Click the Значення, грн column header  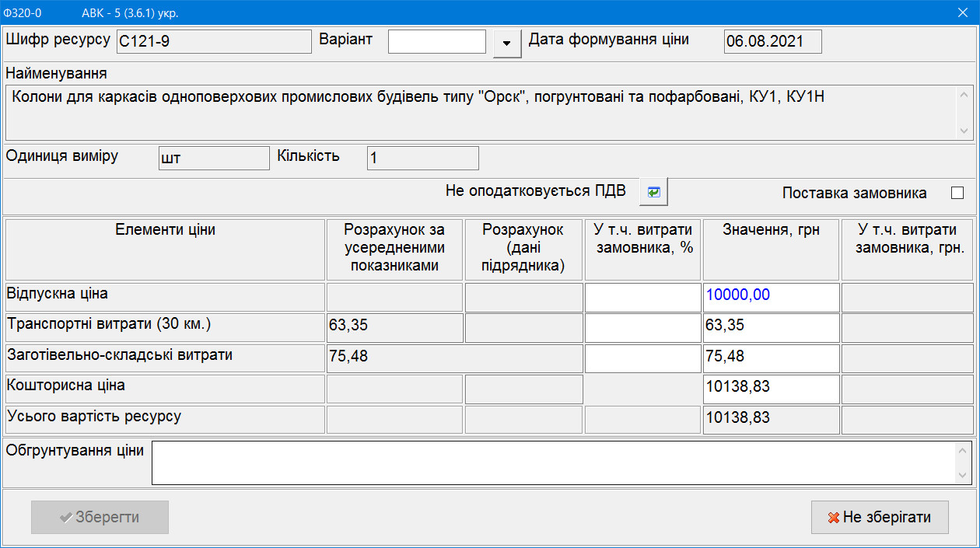(772, 250)
